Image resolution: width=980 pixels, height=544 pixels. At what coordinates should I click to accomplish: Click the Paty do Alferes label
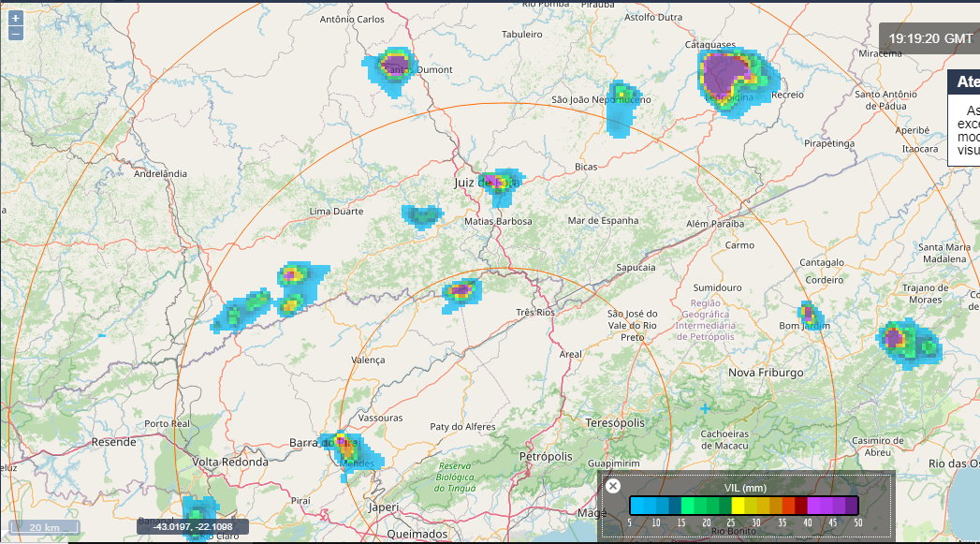click(462, 426)
